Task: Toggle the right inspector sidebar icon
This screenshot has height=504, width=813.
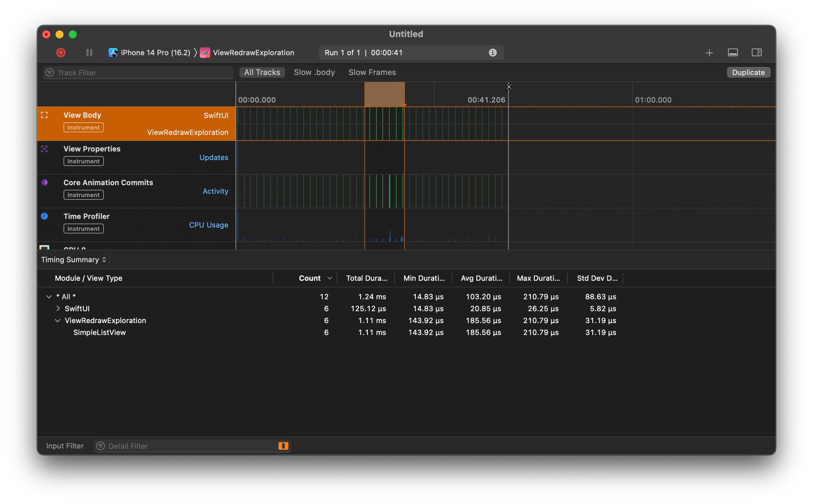Action: pos(756,52)
